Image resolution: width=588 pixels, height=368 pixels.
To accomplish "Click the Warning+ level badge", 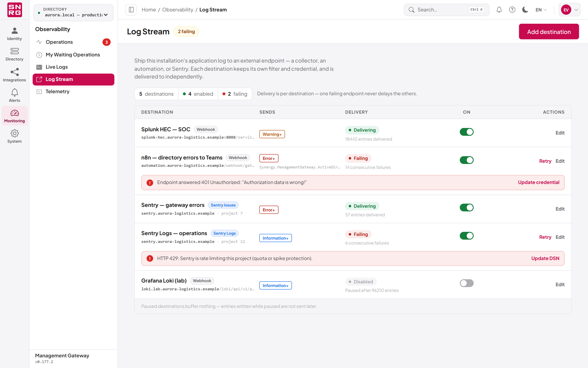I will click(272, 134).
